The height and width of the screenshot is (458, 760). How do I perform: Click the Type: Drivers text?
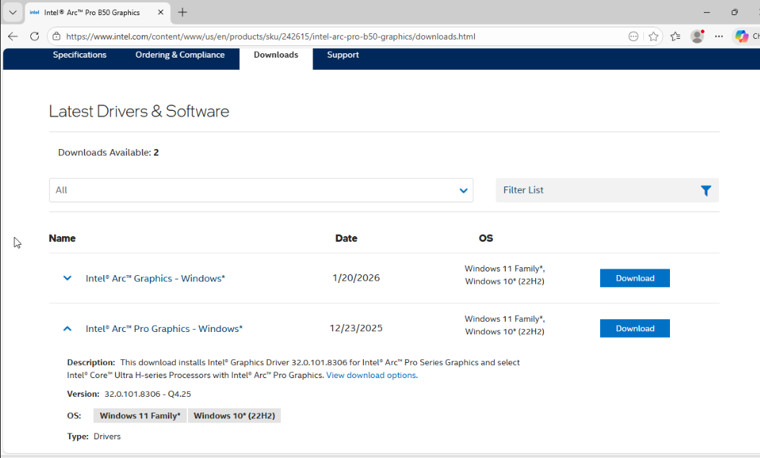[94, 437]
